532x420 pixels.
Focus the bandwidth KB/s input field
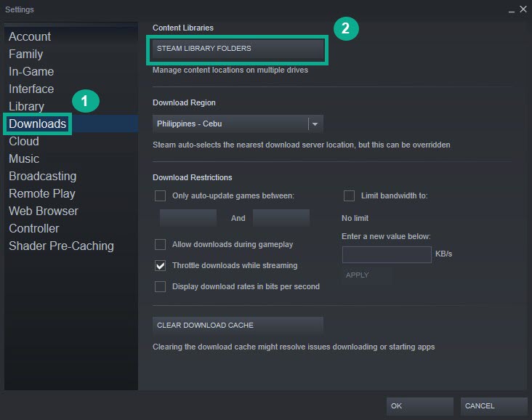click(x=387, y=254)
